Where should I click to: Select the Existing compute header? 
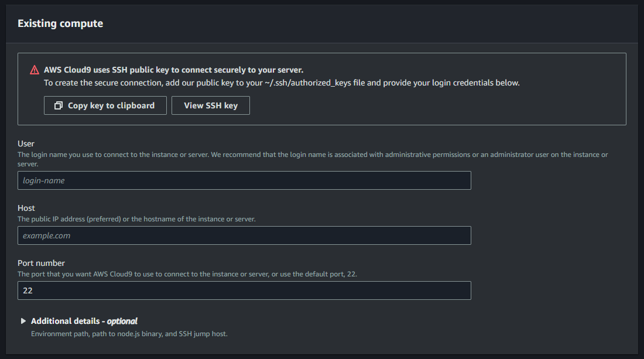(60, 23)
